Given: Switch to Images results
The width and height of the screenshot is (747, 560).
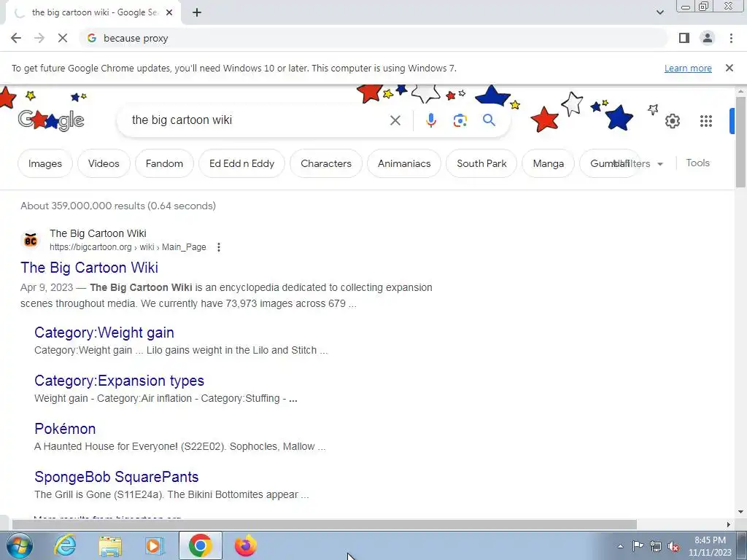Looking at the screenshot, I should click(x=45, y=163).
